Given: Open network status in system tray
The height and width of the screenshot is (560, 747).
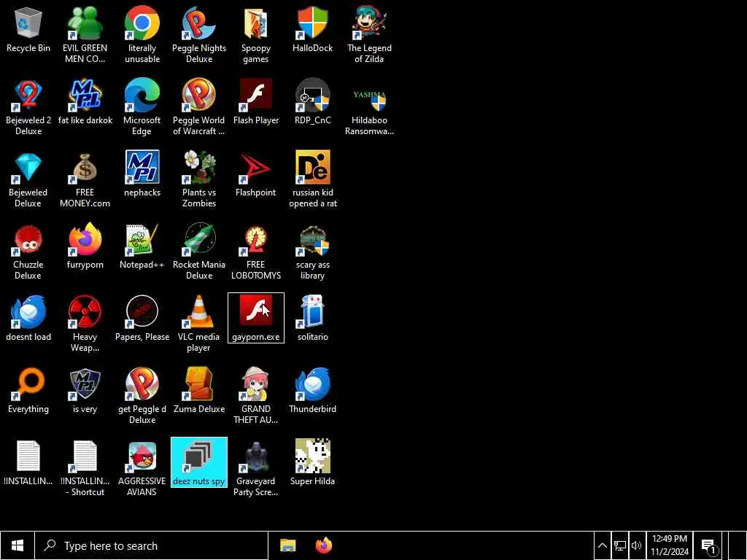Looking at the screenshot, I should coord(619,545).
